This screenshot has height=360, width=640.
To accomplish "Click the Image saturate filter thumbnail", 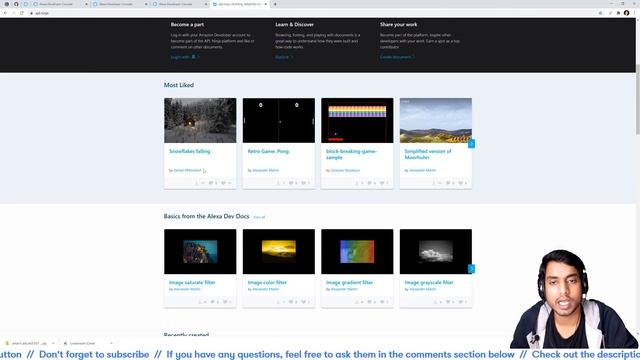I will (x=200, y=251).
